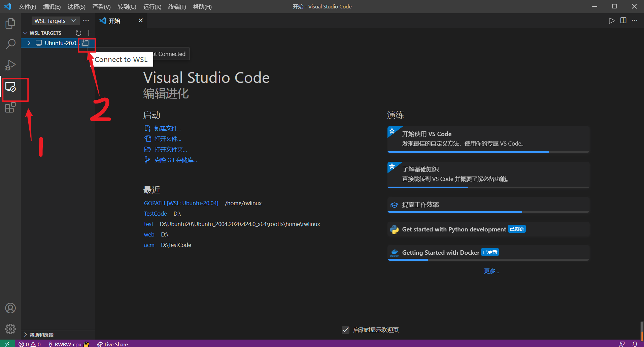
Task: Open editor more actions ellipsis
Action: tap(635, 21)
